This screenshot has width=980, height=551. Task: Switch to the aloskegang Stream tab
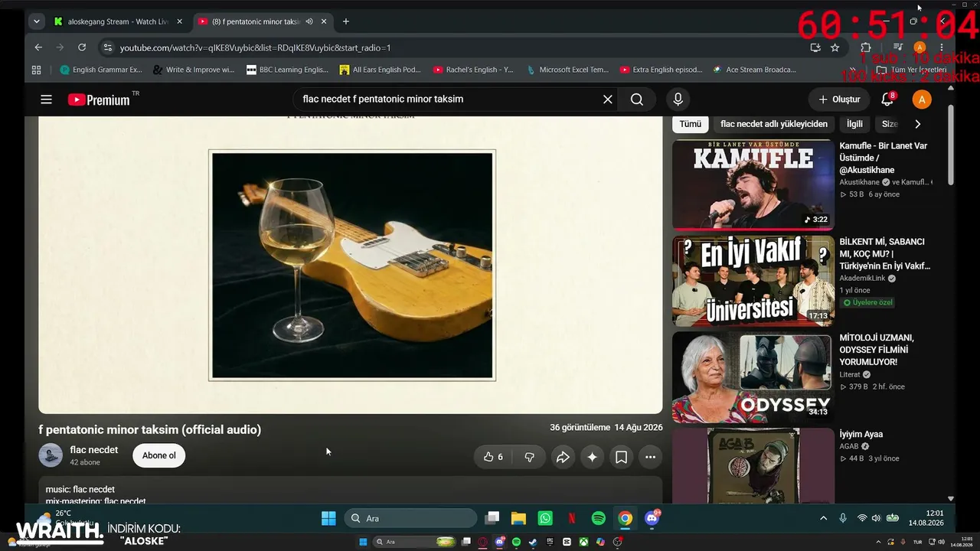click(119, 21)
